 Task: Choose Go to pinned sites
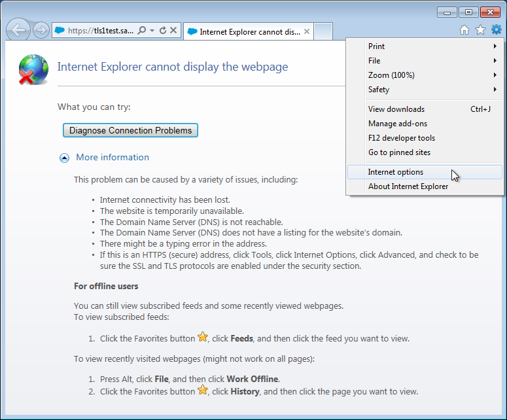coord(425,152)
